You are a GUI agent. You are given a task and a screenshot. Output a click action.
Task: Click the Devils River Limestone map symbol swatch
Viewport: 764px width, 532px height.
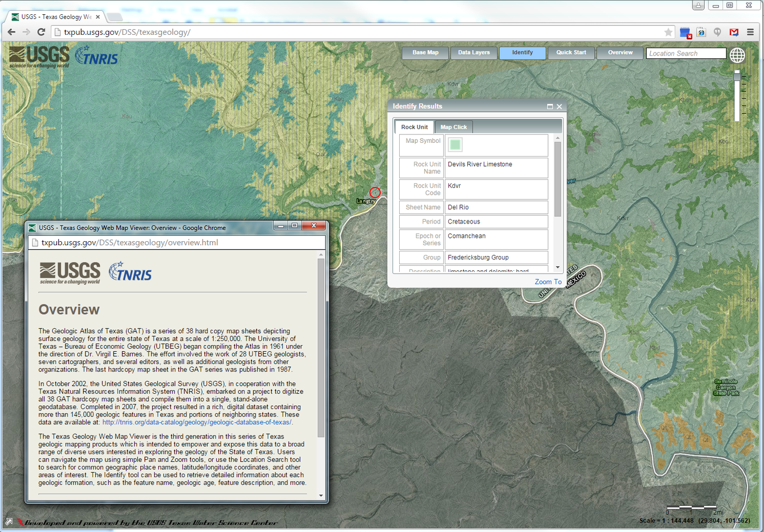pyautogui.click(x=455, y=145)
